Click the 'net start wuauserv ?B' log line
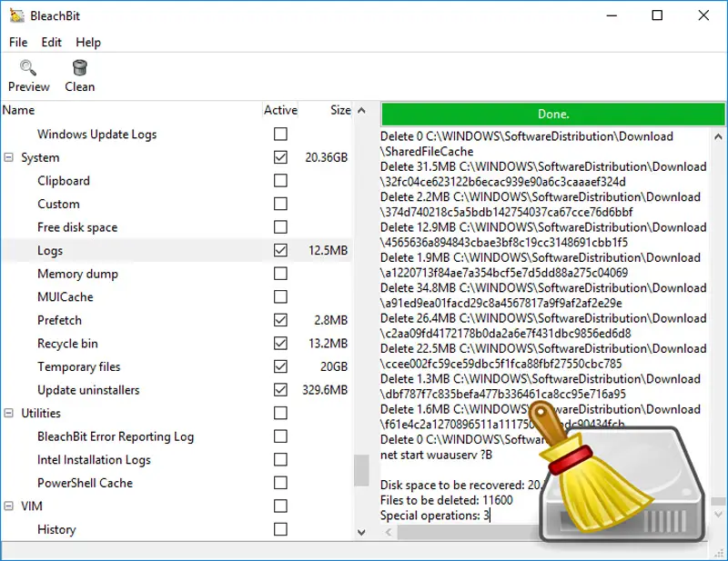The width and height of the screenshot is (728, 561). (x=436, y=455)
